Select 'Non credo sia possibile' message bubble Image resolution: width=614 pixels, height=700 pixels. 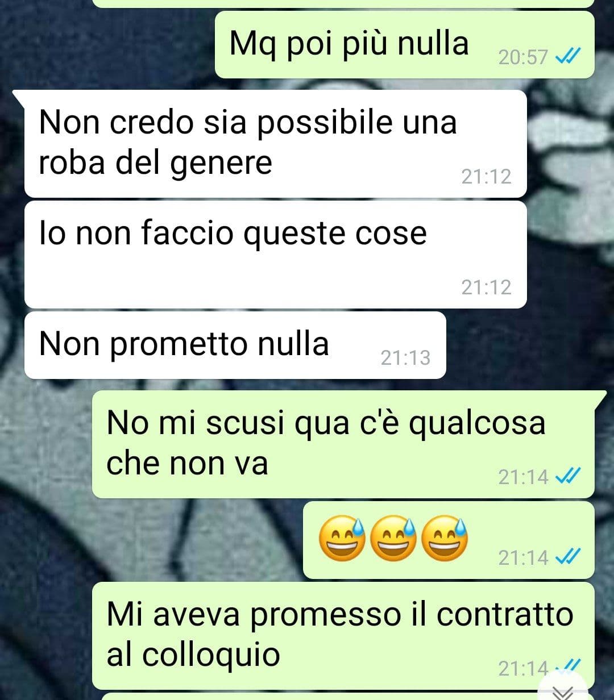pos(276,144)
